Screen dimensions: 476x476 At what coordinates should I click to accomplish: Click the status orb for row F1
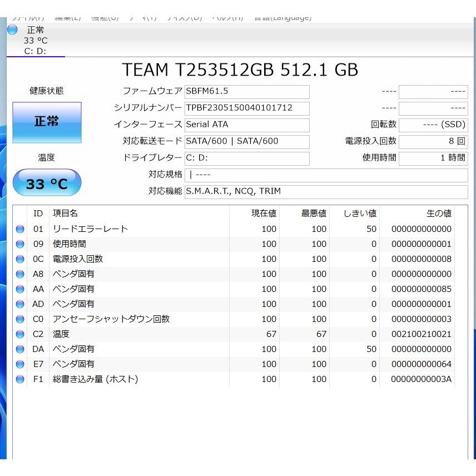pos(20,379)
